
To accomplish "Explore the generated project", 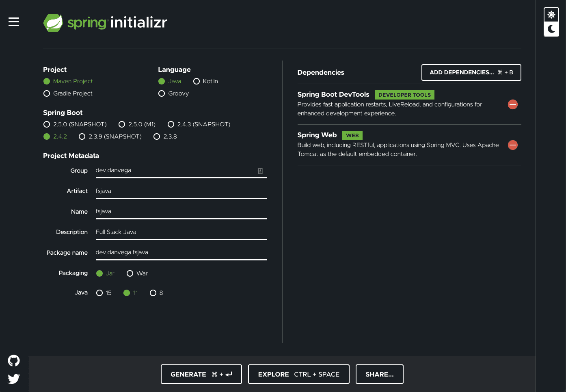I will 298,374.
